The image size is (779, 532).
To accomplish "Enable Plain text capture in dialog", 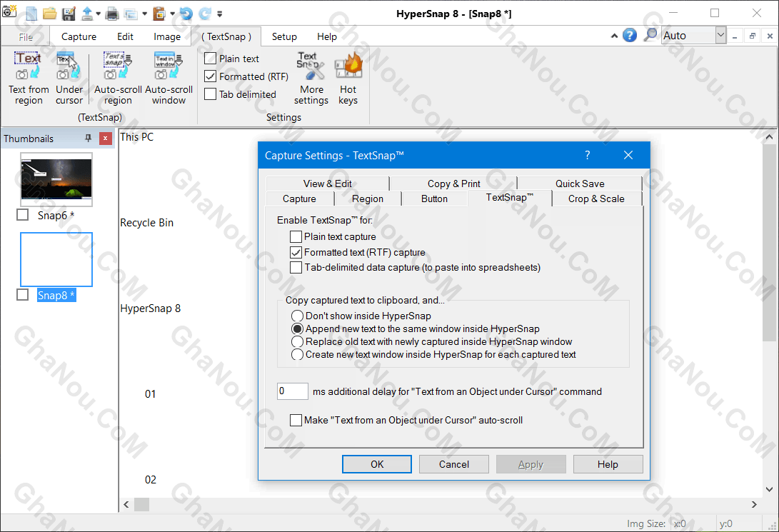I will 296,236.
